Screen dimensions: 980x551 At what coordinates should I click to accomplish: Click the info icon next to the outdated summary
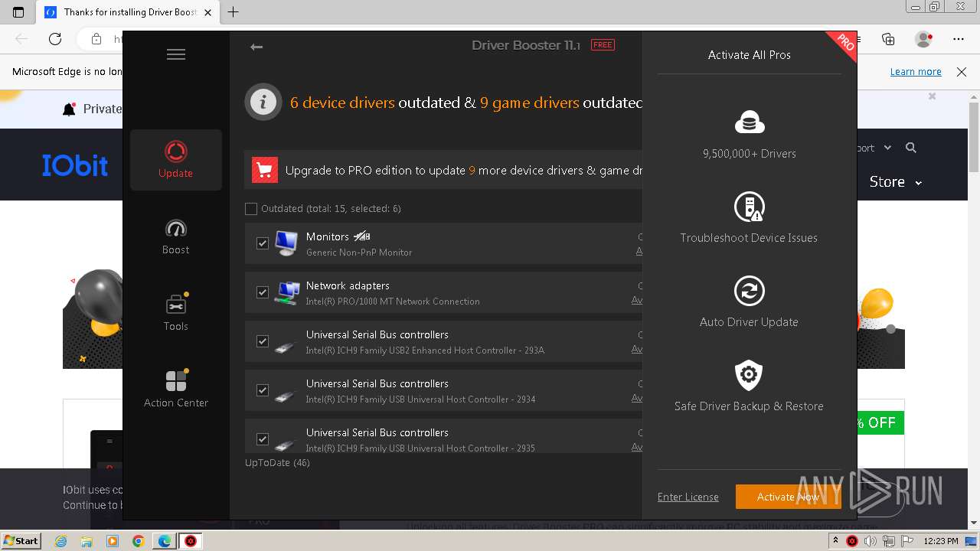[x=263, y=102]
